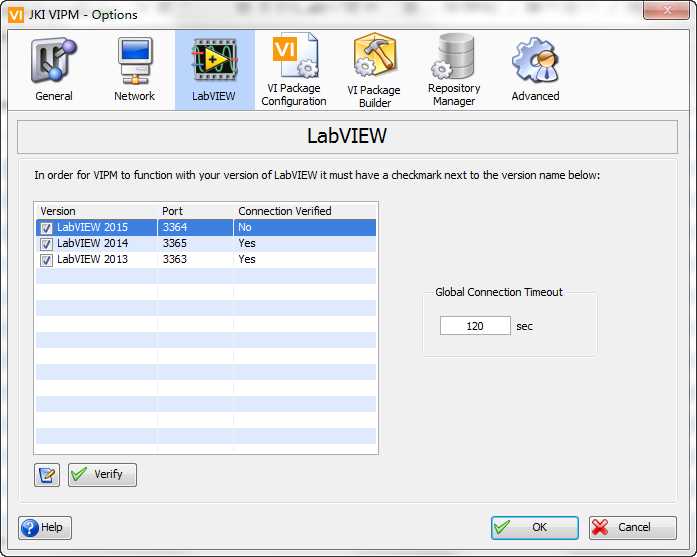Open the General options tab
Image resolution: width=697 pixels, height=557 pixels.
pyautogui.click(x=54, y=70)
